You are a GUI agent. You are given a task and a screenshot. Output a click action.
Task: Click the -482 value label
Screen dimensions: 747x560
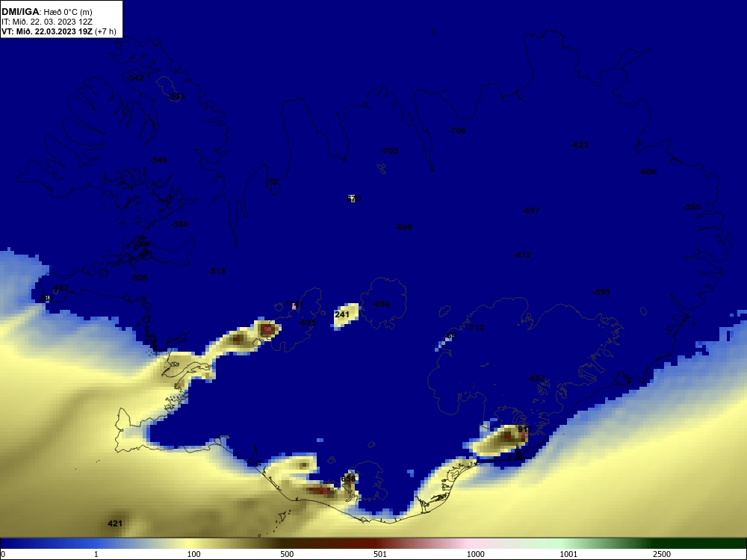tap(60, 287)
